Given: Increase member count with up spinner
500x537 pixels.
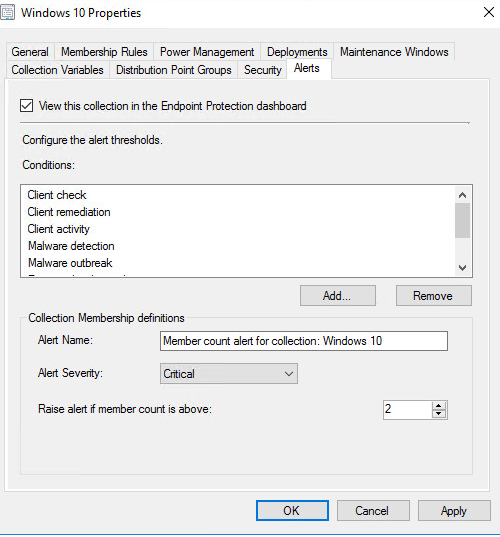Looking at the screenshot, I should point(439,405).
